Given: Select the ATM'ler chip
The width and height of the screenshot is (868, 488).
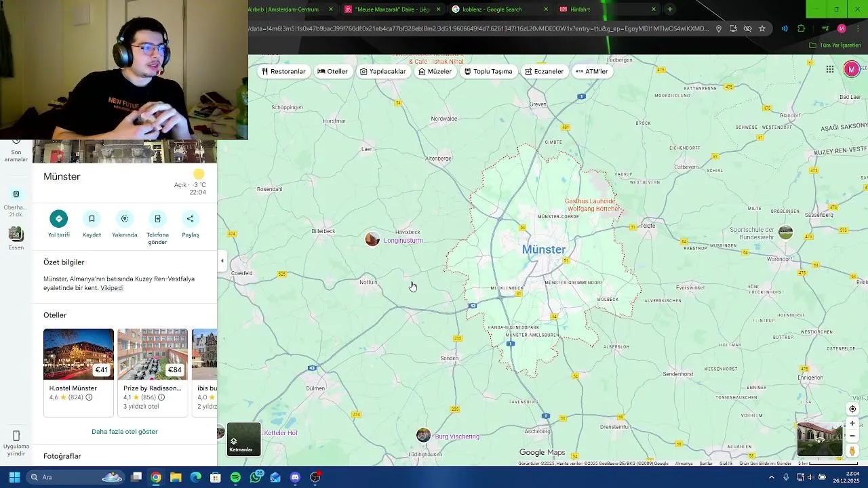Looking at the screenshot, I should 592,71.
